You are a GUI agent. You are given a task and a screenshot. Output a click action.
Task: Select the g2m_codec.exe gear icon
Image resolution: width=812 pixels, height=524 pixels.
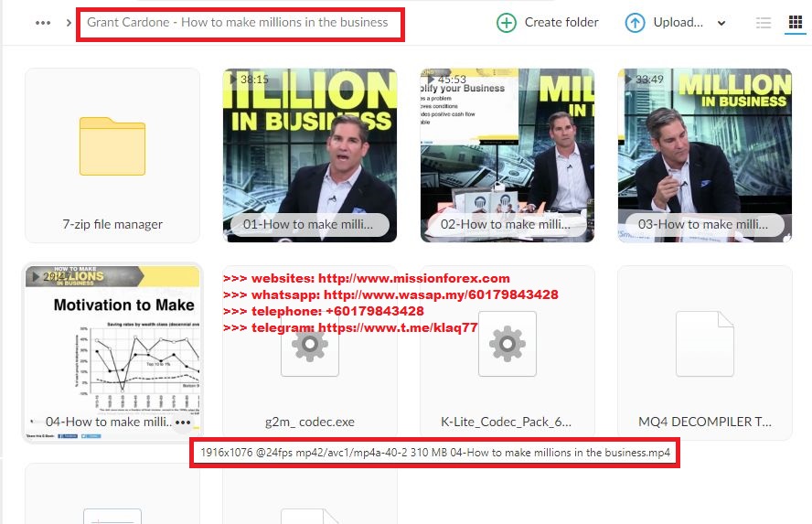310,343
